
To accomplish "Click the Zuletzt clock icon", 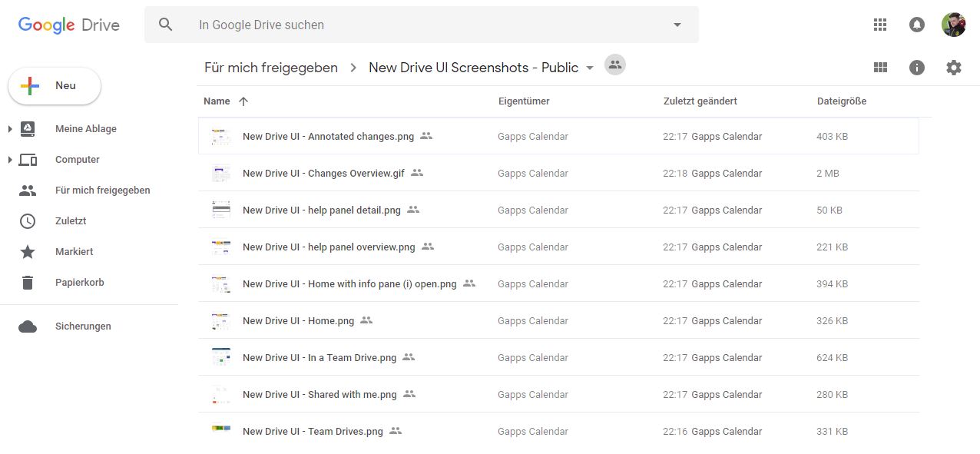I will [x=28, y=221].
